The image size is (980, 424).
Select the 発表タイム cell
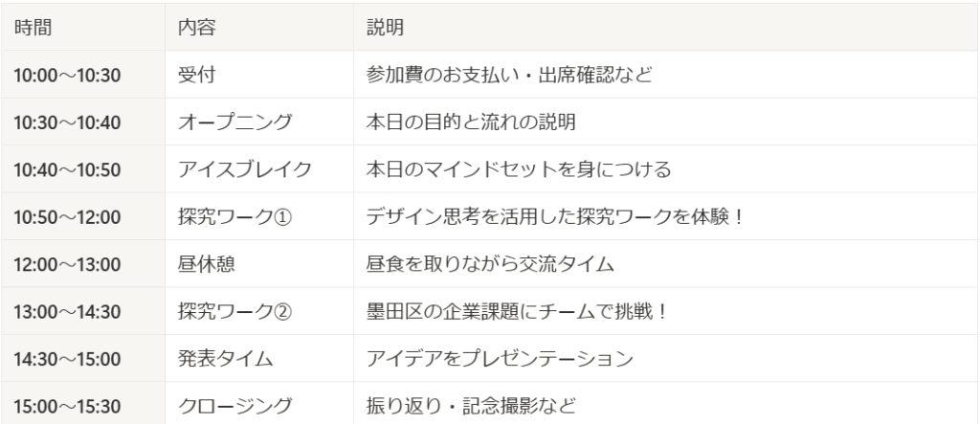pyautogui.click(x=259, y=359)
